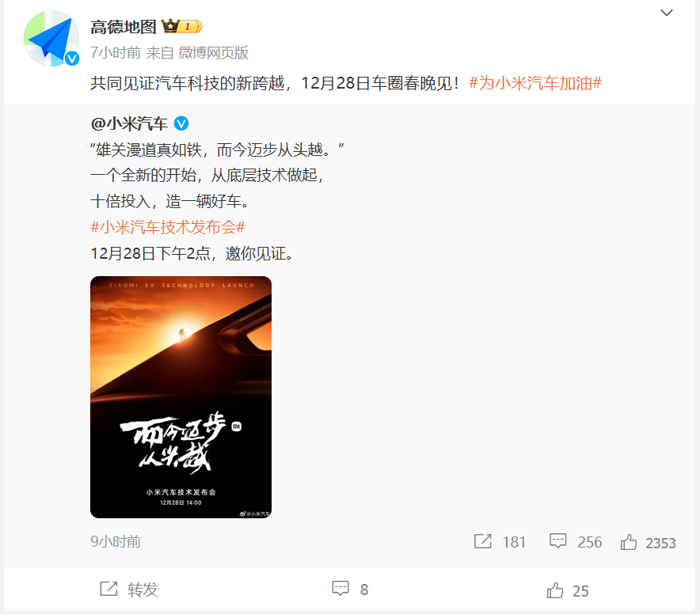The width and height of the screenshot is (700, 614).
Task: Click the original post comment icon with 256
Action: 557,541
